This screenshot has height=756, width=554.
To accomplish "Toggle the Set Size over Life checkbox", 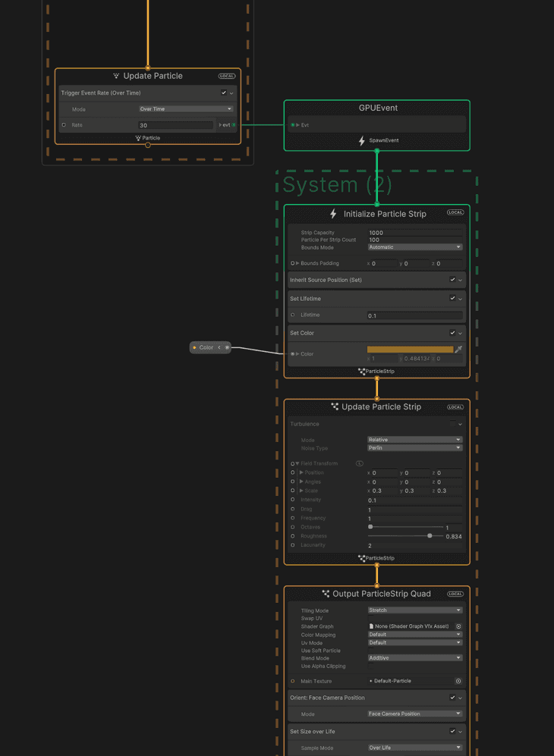I will [x=452, y=732].
